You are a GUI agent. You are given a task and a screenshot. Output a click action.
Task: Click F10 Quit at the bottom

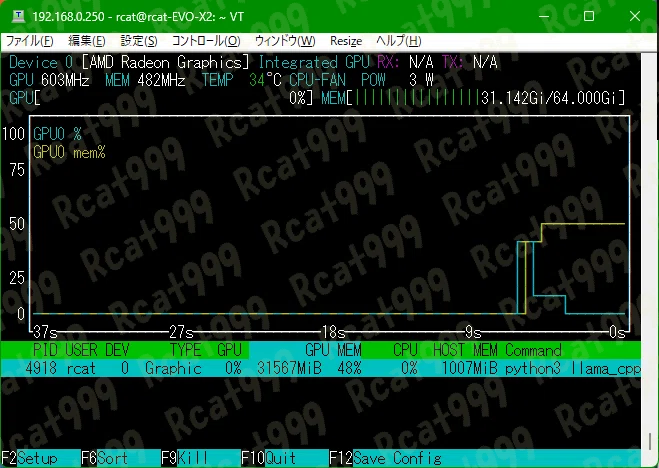coord(269,458)
